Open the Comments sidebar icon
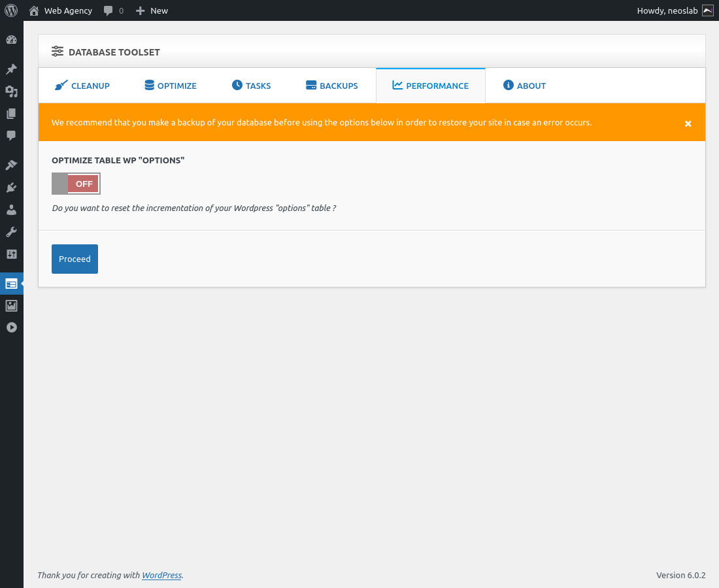 point(12,135)
